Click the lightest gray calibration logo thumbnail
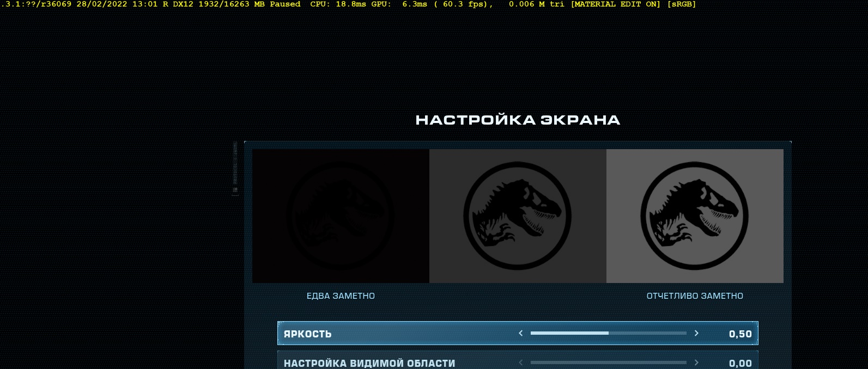 pyautogui.click(x=695, y=216)
